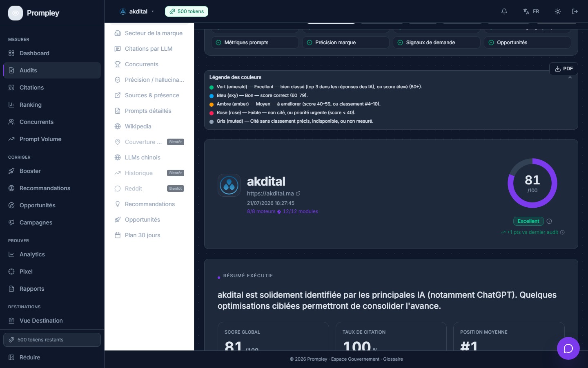Click info icon next to +1 pts vs dernier audit
Screen dimensions: 588x368
click(x=562, y=232)
